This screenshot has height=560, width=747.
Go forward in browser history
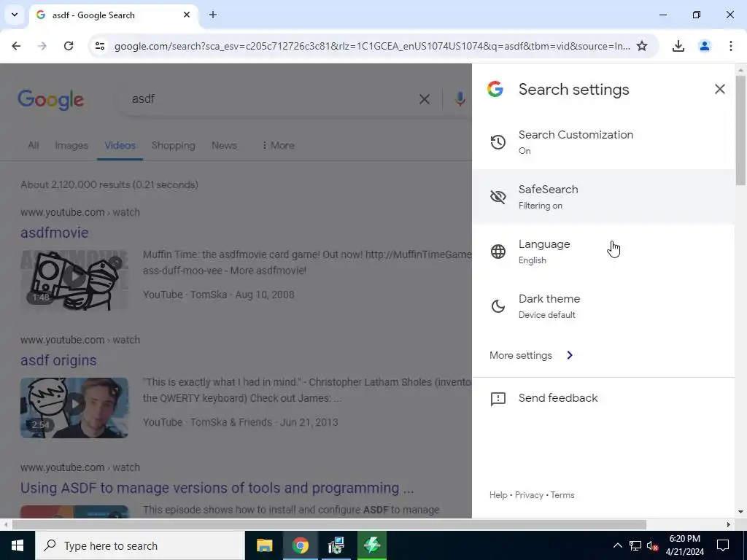tap(42, 46)
